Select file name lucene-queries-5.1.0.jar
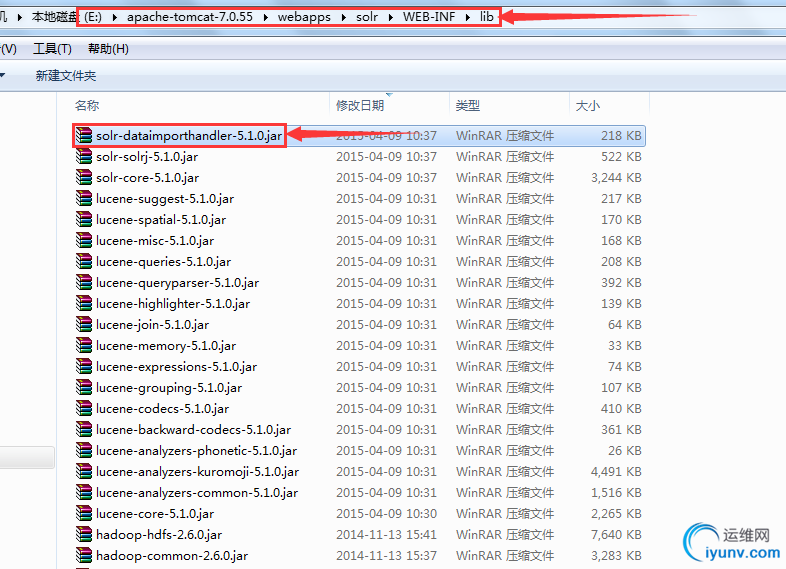 163,262
